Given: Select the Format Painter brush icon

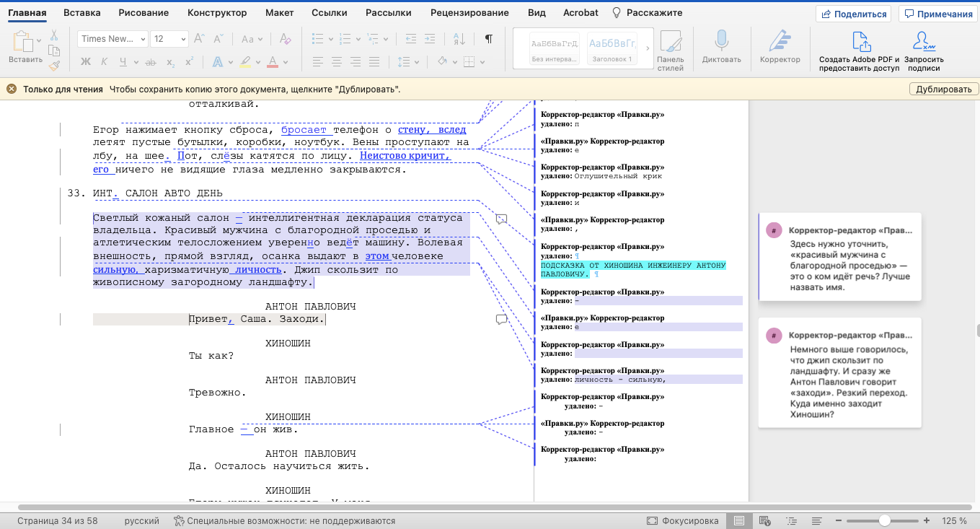Looking at the screenshot, I should (x=54, y=65).
